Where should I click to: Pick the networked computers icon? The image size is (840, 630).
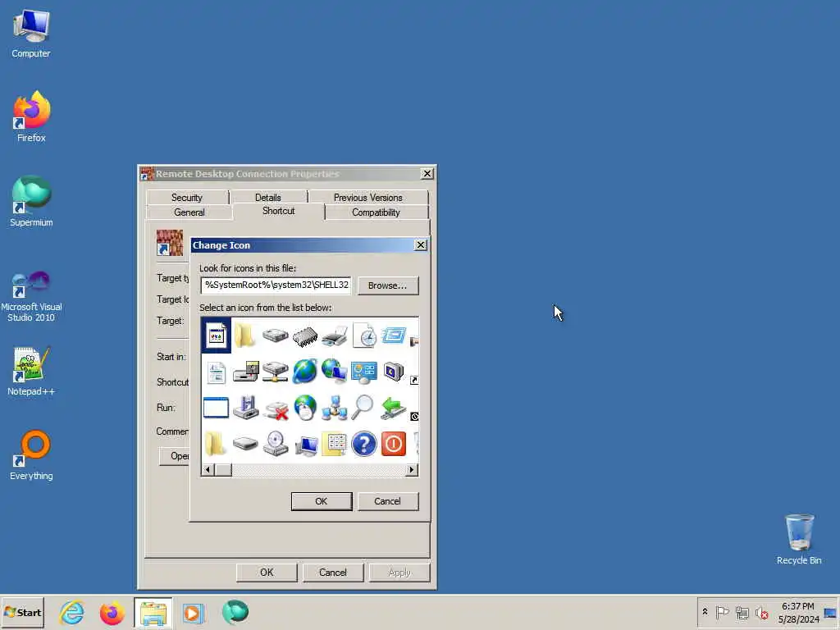[335, 408]
